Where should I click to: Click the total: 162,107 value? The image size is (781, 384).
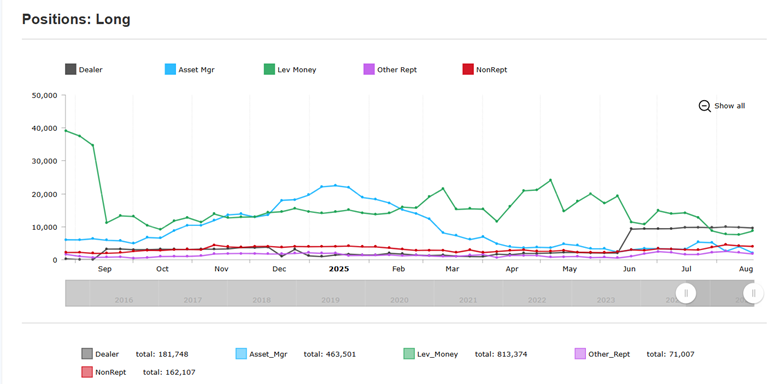[x=169, y=372]
